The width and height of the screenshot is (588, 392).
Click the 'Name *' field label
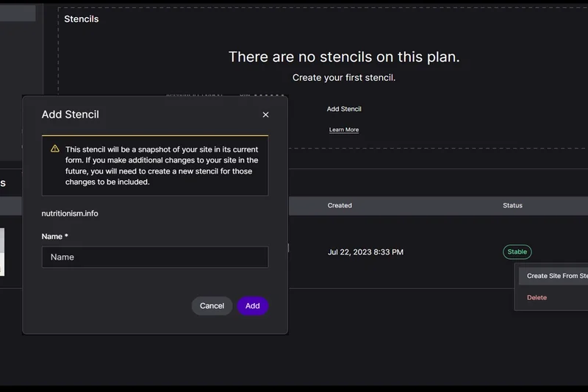point(55,237)
